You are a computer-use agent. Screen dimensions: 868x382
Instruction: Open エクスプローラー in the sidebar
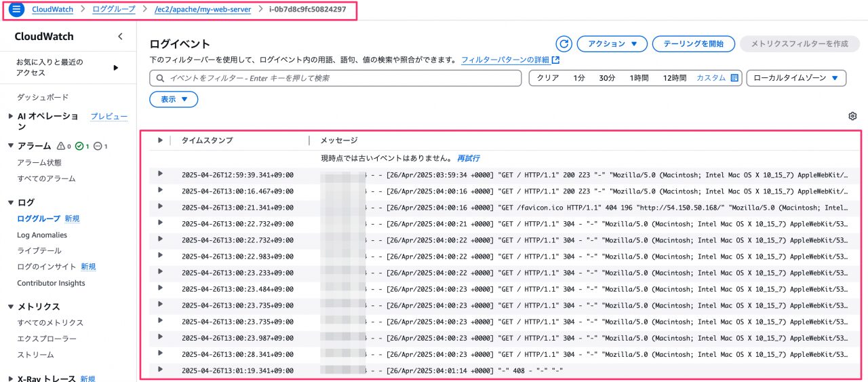click(47, 339)
